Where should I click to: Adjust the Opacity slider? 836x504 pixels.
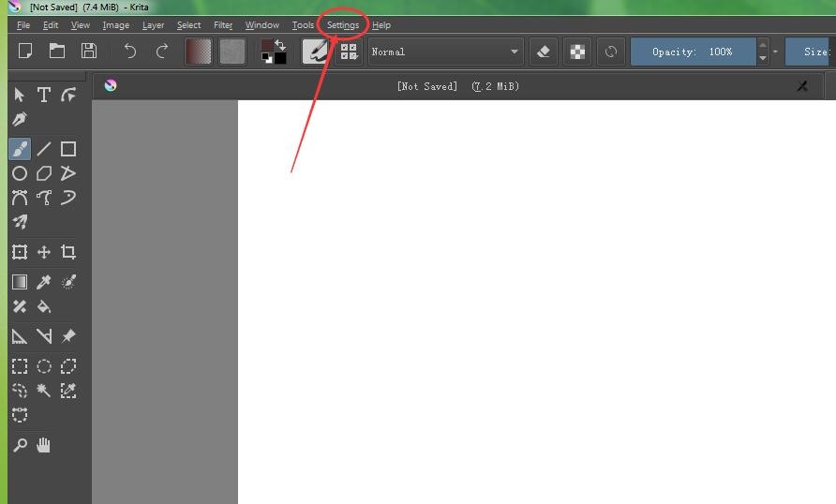(694, 52)
